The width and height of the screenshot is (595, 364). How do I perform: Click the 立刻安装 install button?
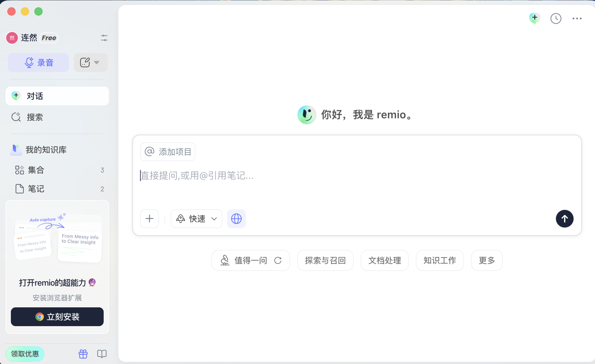pyautogui.click(x=57, y=317)
